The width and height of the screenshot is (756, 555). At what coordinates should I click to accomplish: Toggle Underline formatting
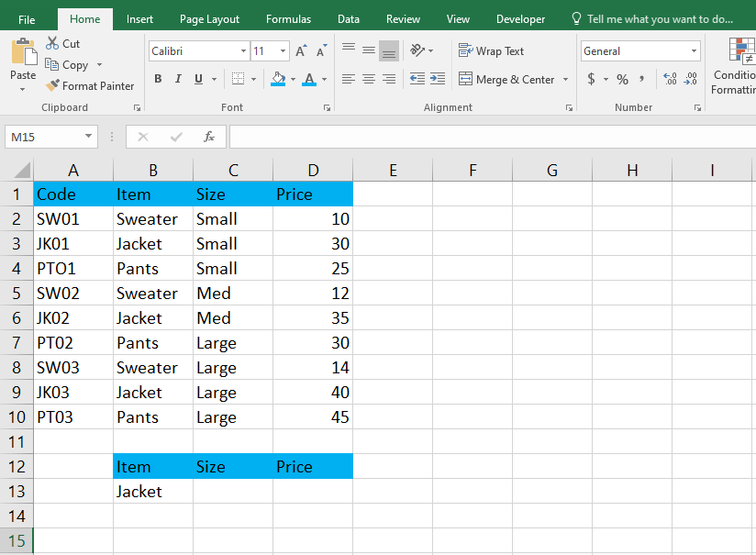pyautogui.click(x=198, y=79)
